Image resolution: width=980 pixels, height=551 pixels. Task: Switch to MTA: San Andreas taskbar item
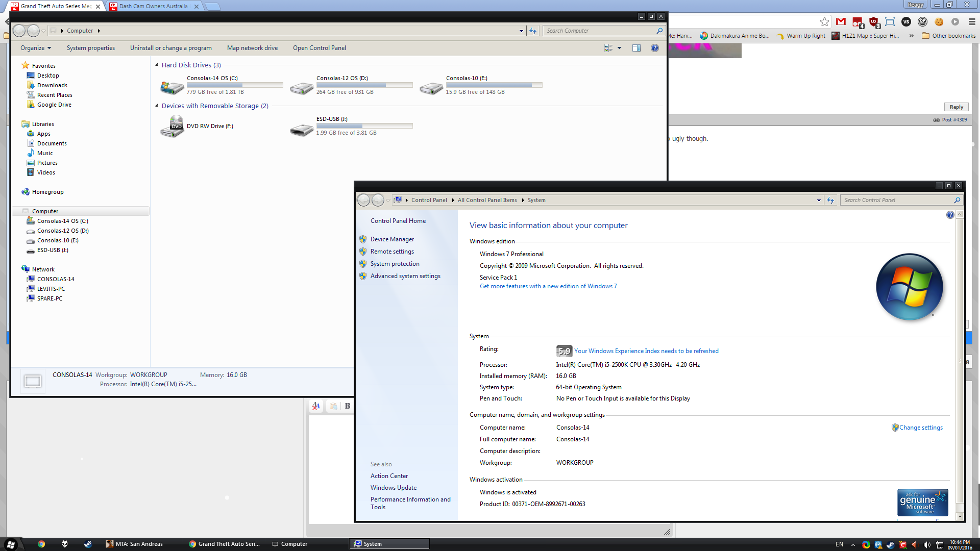(x=135, y=544)
